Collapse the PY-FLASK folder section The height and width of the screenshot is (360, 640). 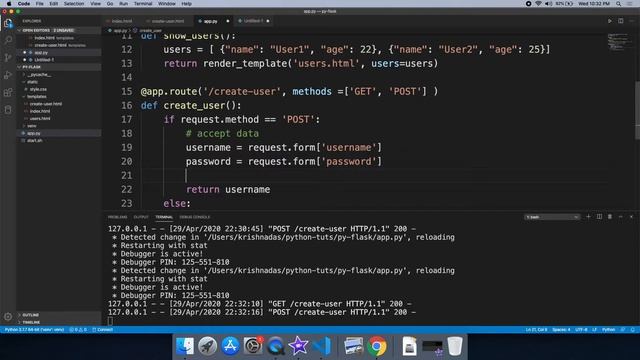(x=58, y=67)
